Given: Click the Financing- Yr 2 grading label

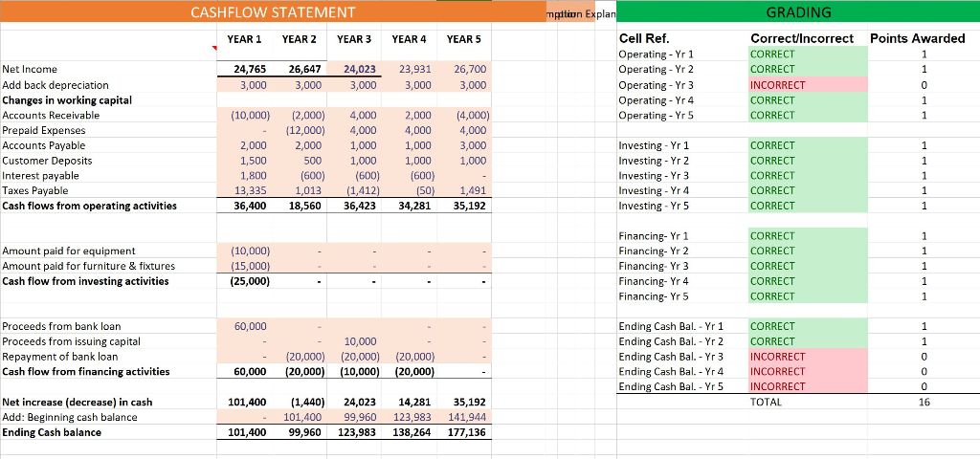Looking at the screenshot, I should [x=653, y=251].
